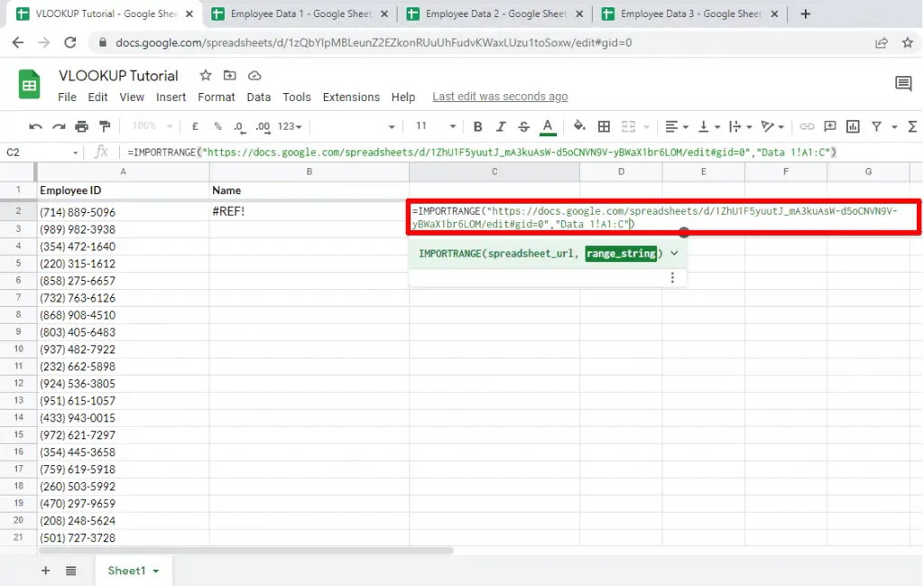This screenshot has height=586, width=924.
Task: Click the Create a filter icon
Action: (876, 126)
